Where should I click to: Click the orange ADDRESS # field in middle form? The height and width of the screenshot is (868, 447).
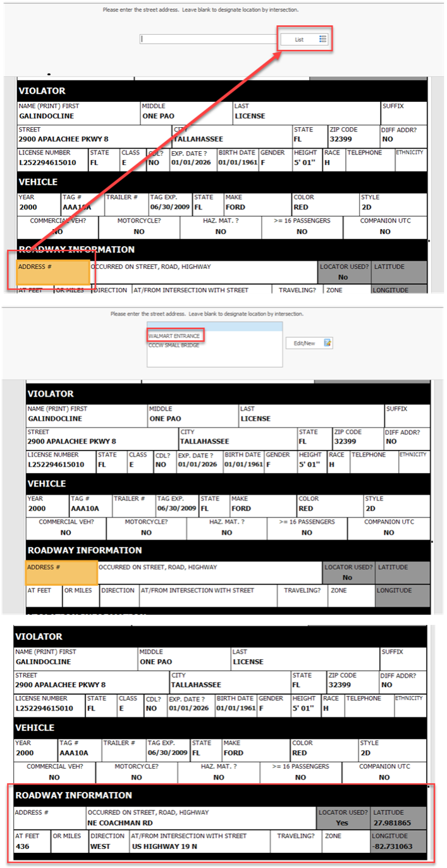[61, 573]
